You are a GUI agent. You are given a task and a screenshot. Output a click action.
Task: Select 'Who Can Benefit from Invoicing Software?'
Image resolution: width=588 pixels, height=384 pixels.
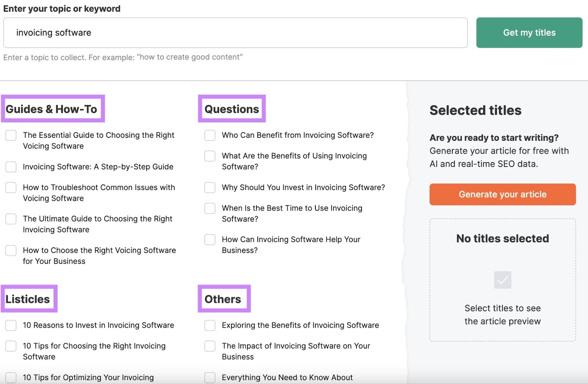209,135
